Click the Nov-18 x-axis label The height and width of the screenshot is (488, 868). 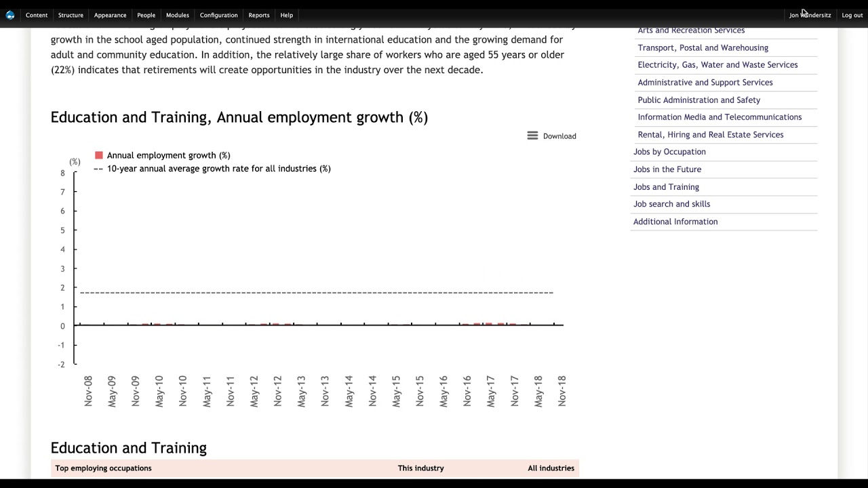pos(561,391)
